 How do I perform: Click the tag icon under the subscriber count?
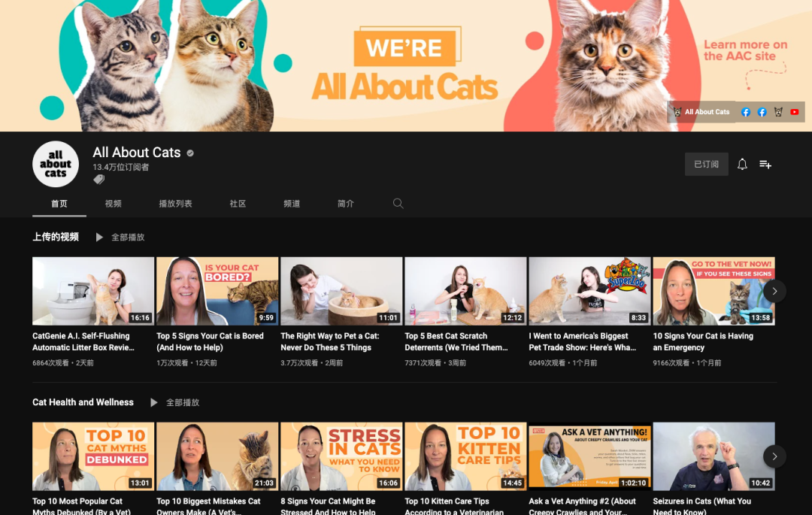click(x=99, y=179)
